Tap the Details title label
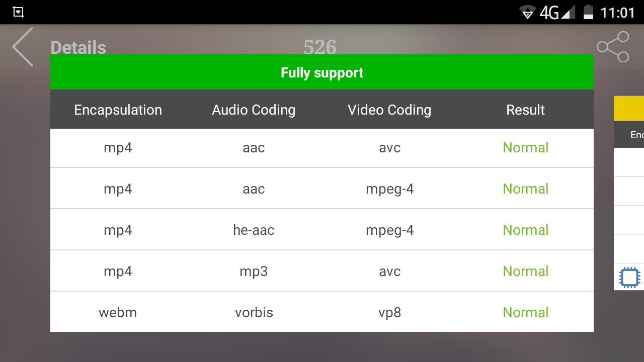Screen dimensions: 644x362 pyautogui.click(x=78, y=48)
